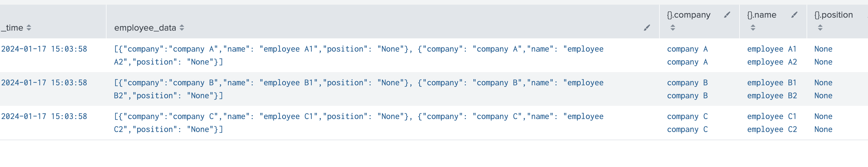Click the second "company B" cell value
Image resolution: width=868 pixels, height=167 pixels.
pyautogui.click(x=687, y=95)
